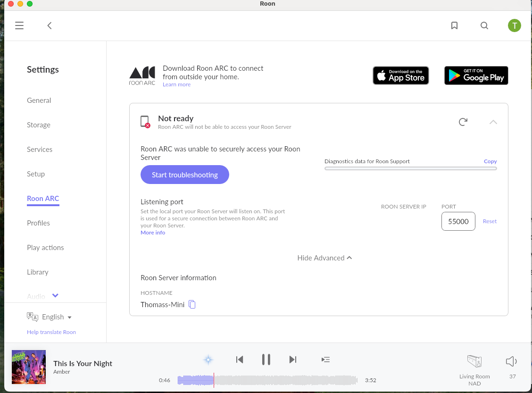
Task: Pause the playing track
Action: coord(266,360)
